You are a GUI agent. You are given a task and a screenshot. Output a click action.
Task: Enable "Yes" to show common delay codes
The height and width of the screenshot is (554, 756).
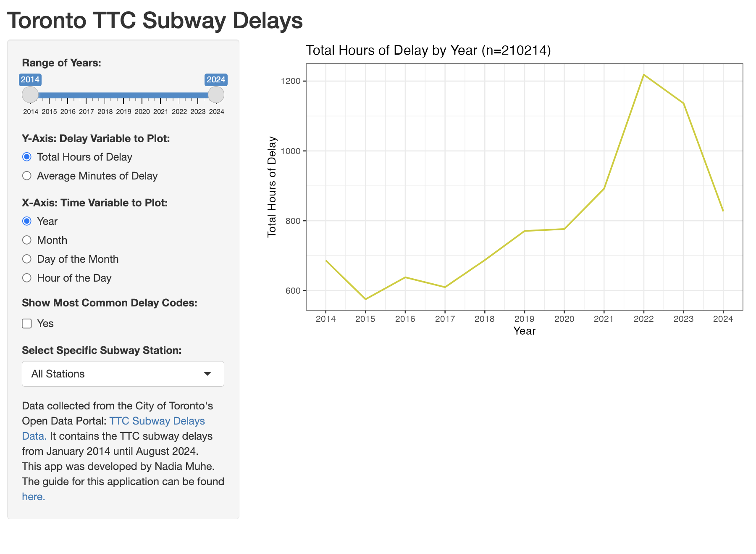click(27, 323)
